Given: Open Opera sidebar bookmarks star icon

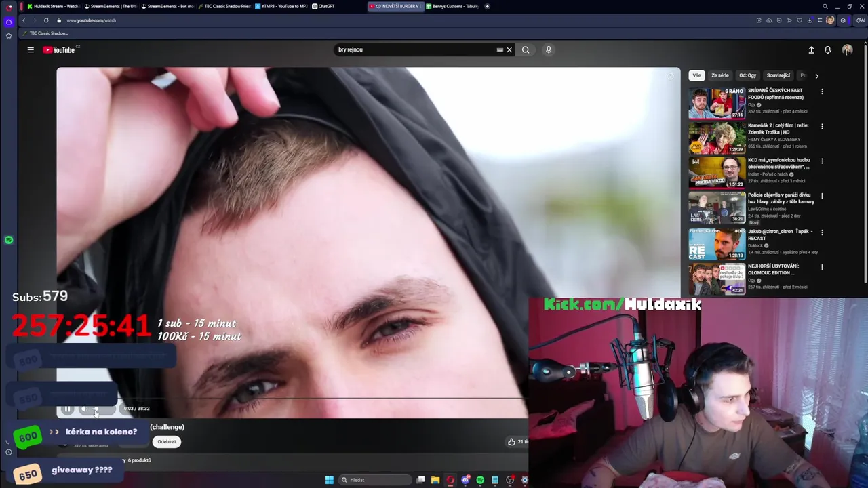Looking at the screenshot, I should [x=9, y=35].
